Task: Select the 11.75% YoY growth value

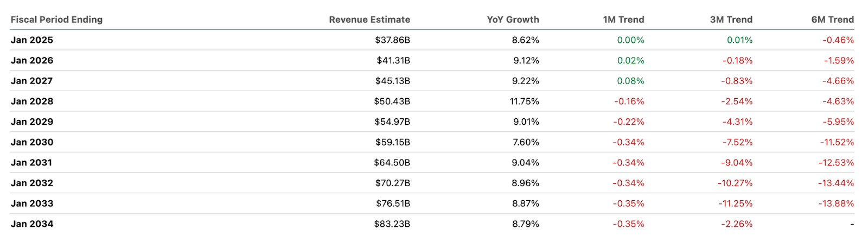Action: click(524, 101)
